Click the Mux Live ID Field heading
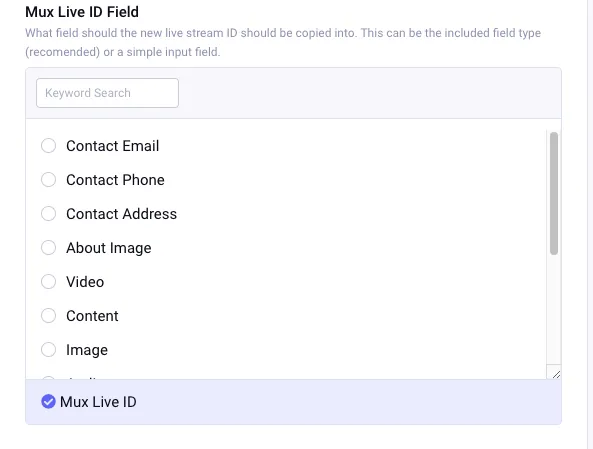This screenshot has height=449, width=593. pyautogui.click(x=82, y=12)
